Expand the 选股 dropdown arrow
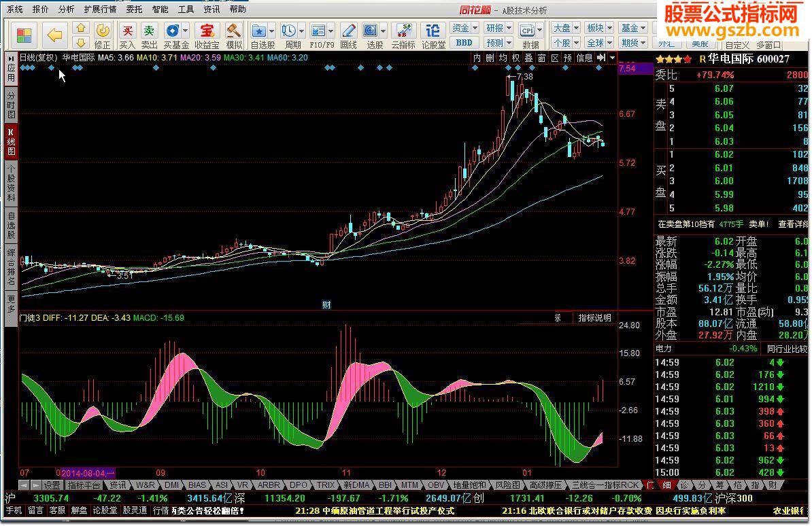This screenshot has height=526, width=812. pos(383,31)
